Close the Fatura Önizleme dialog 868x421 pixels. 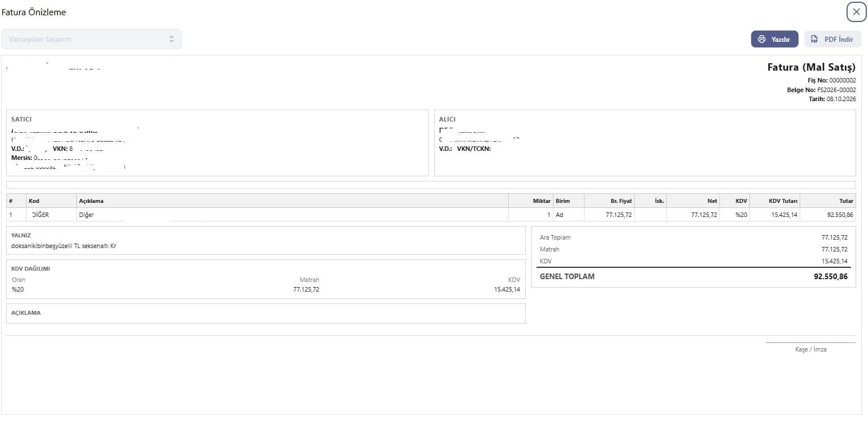point(856,12)
